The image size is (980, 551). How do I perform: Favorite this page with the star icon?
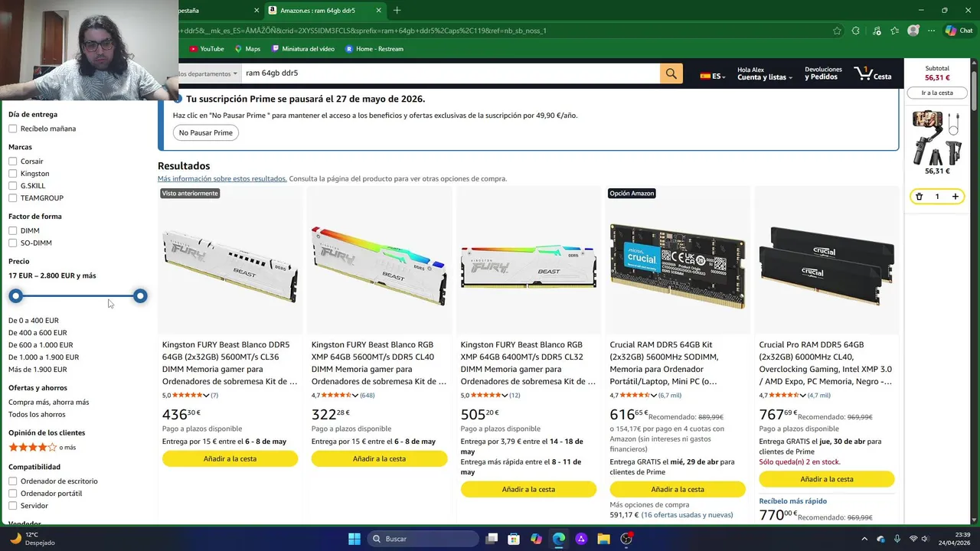coord(837,31)
